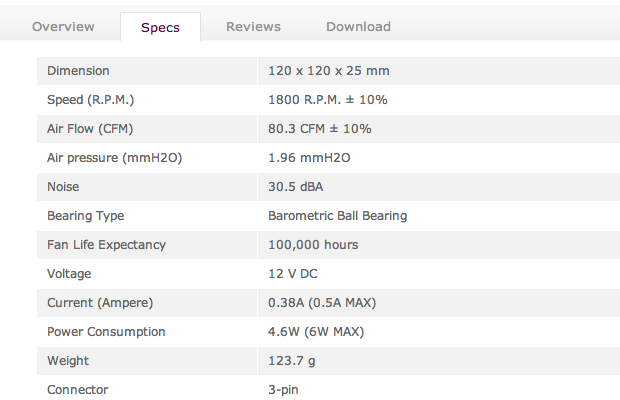Select the Specs tab

(160, 27)
